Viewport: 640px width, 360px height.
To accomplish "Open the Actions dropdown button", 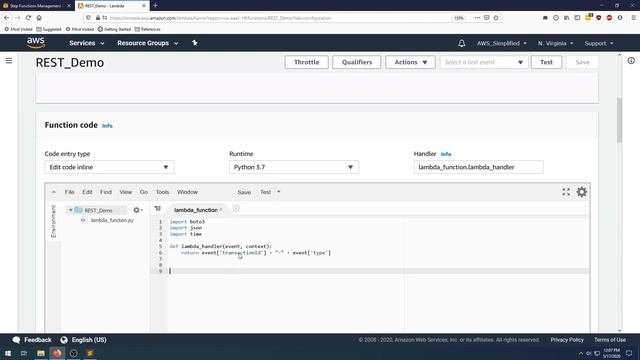I will pos(410,62).
